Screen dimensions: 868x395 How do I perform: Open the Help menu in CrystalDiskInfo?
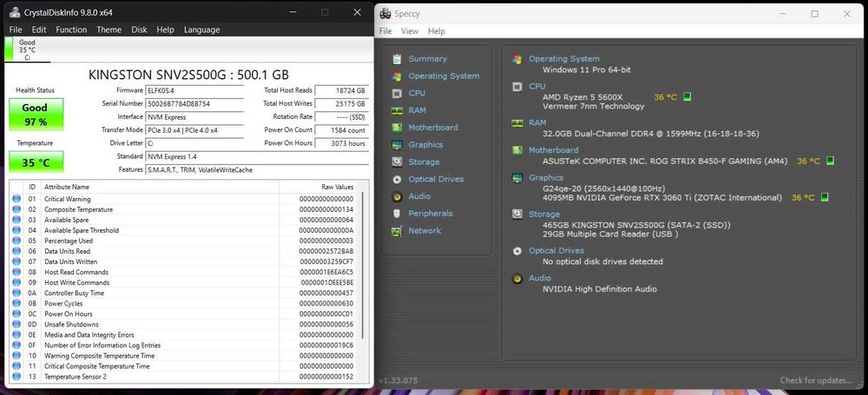pyautogui.click(x=165, y=30)
